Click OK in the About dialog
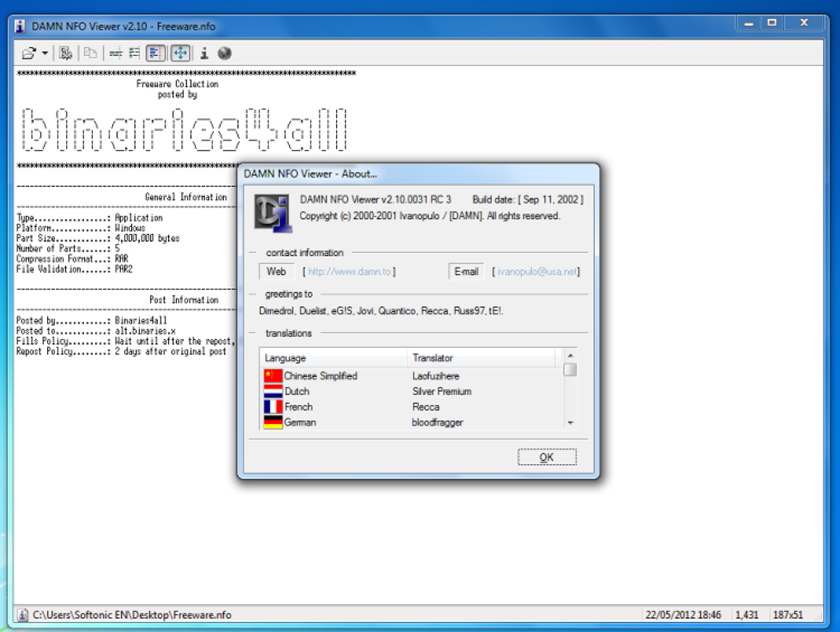Image resolution: width=840 pixels, height=632 pixels. point(547,457)
